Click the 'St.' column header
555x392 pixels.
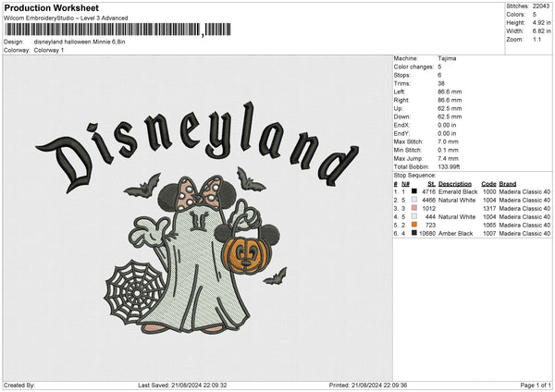pyautogui.click(x=431, y=184)
